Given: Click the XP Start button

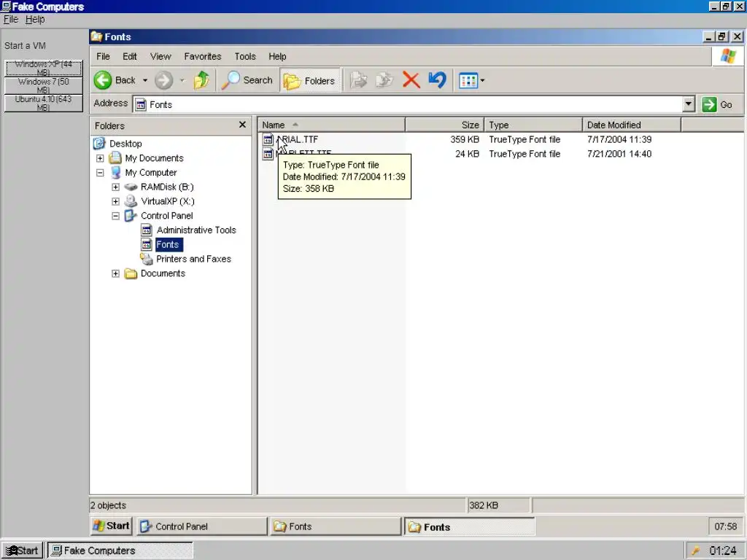Looking at the screenshot, I should (112, 526).
